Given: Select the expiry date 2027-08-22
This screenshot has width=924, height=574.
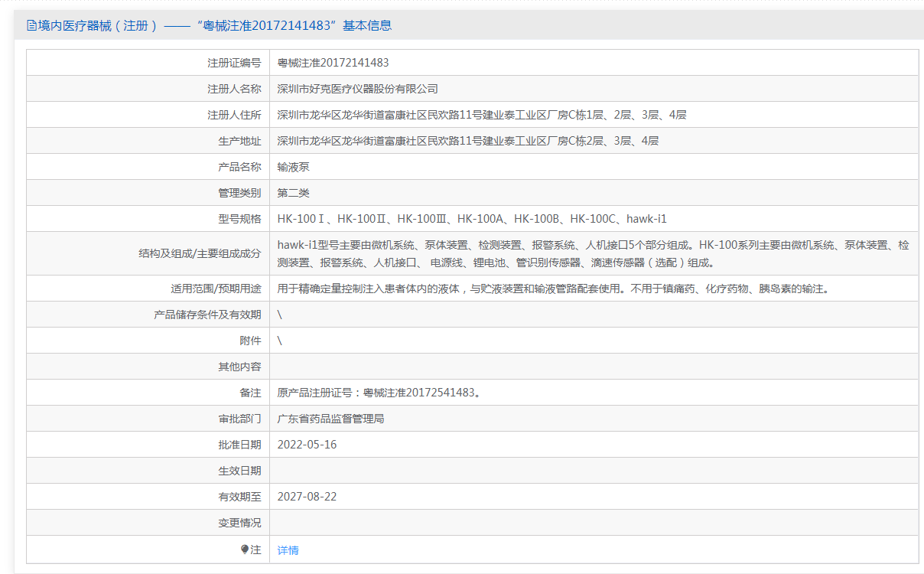Looking at the screenshot, I should point(307,497).
